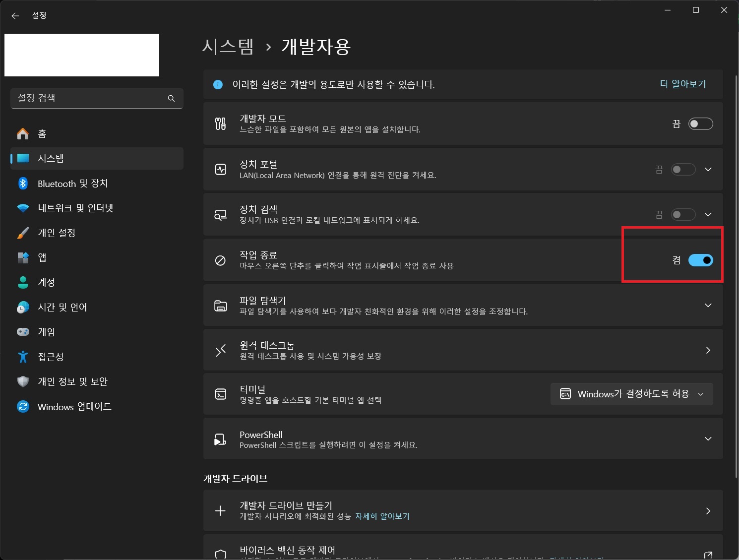Expand the 파일 탐색기 section chevron

(x=708, y=306)
